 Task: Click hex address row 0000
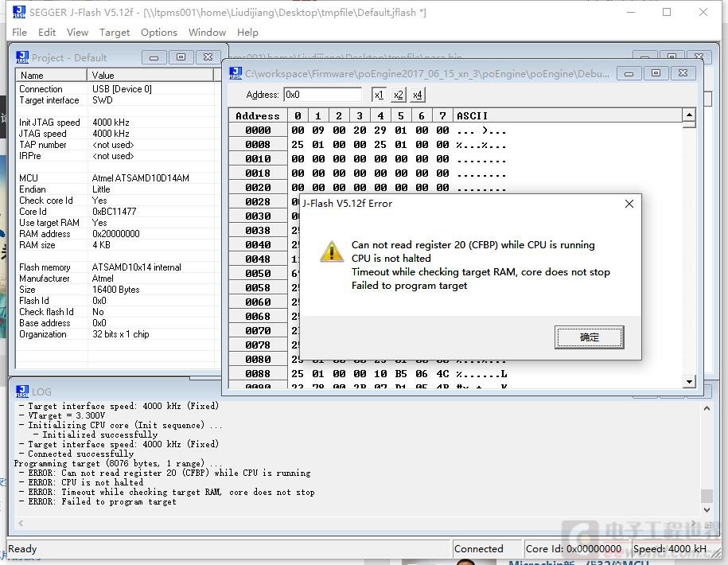tap(258, 131)
